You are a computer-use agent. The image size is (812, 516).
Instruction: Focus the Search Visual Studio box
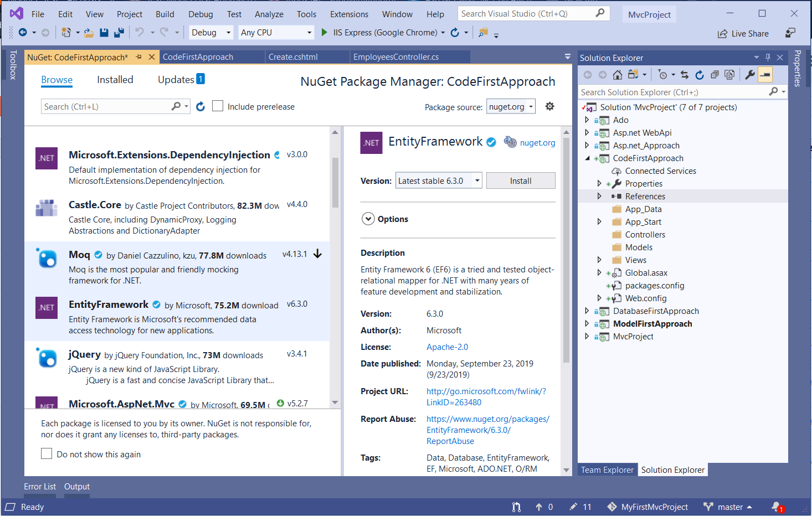point(533,13)
